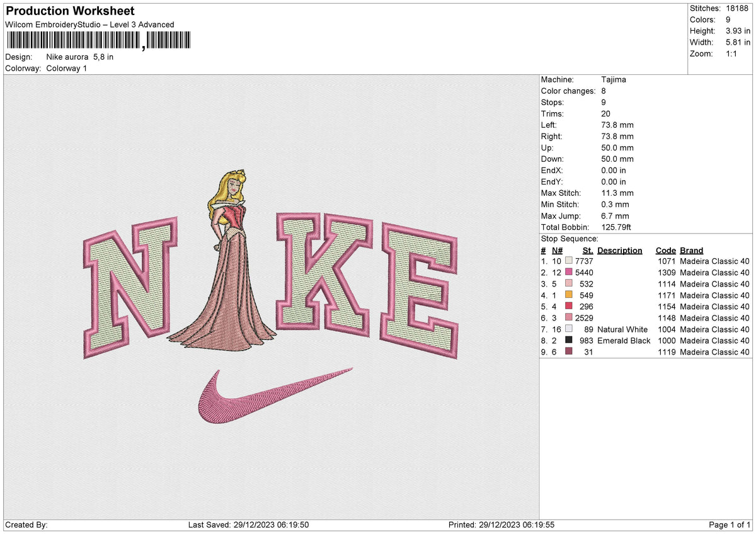Click the 'Production Worksheet' title
This screenshot has width=756, height=534.
pyautogui.click(x=70, y=11)
